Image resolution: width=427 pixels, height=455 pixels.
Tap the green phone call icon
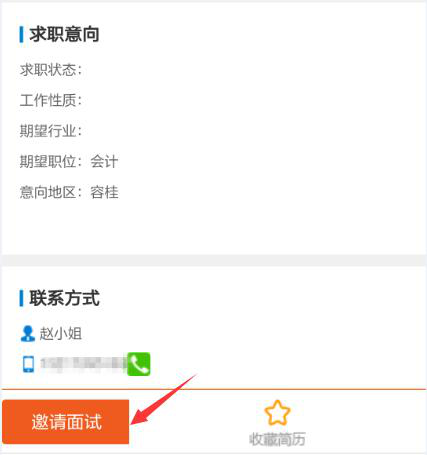point(139,364)
